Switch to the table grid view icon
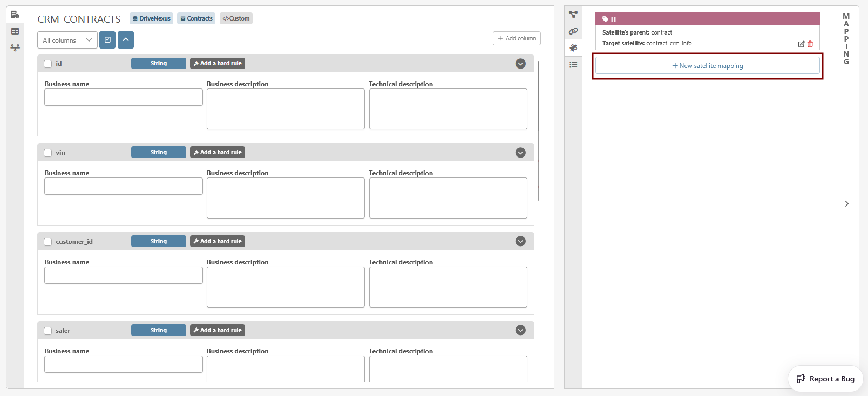The height and width of the screenshot is (396, 868). point(15,31)
